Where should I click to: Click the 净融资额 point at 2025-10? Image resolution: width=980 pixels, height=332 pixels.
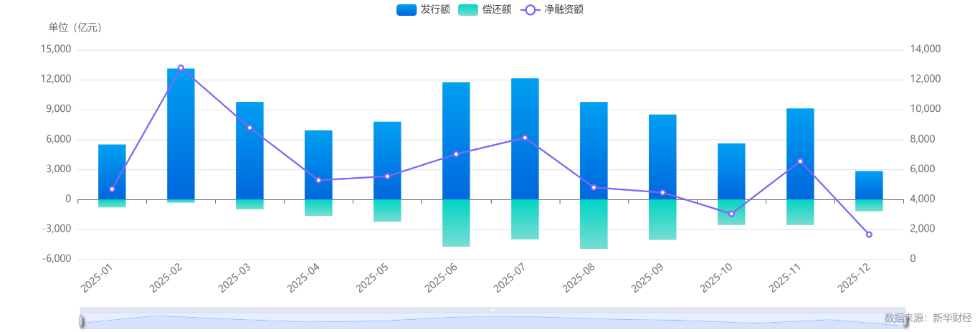pos(731,214)
